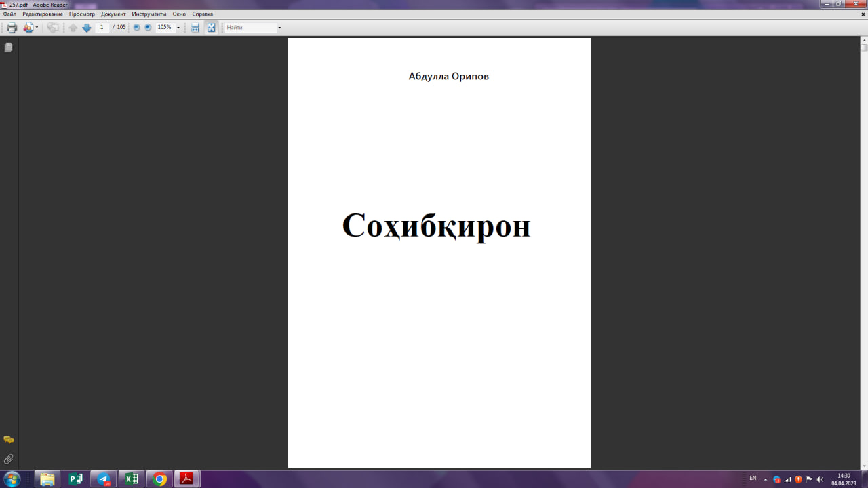Click the next view round arrow icon
Viewport: 868px width, 488px height.
coord(146,27)
